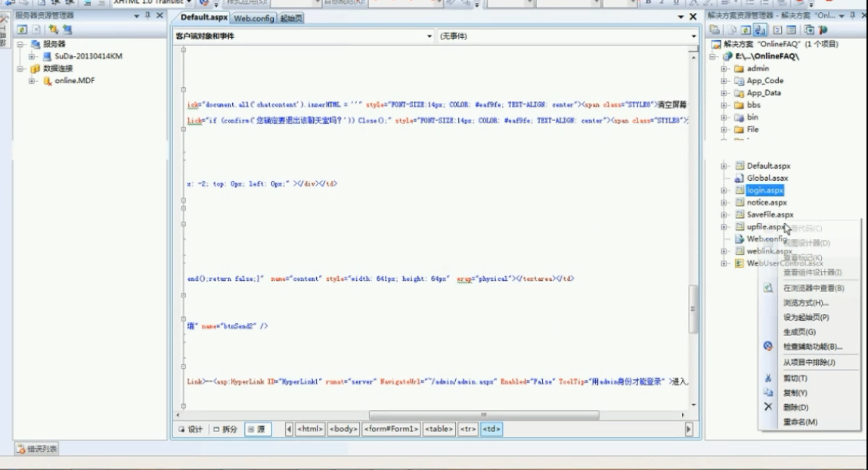Click disabled stop icon in Server Explorer toolbar
The image size is (868, 470).
pos(36,30)
